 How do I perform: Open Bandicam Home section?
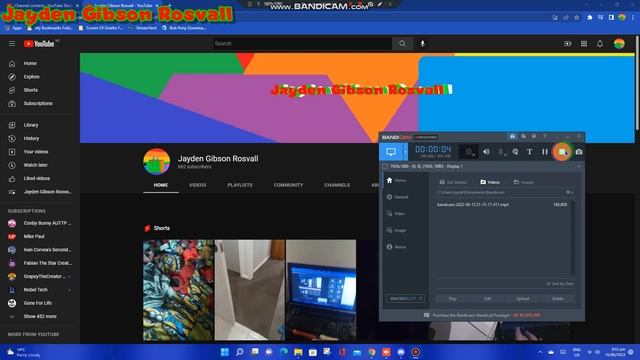396,180
